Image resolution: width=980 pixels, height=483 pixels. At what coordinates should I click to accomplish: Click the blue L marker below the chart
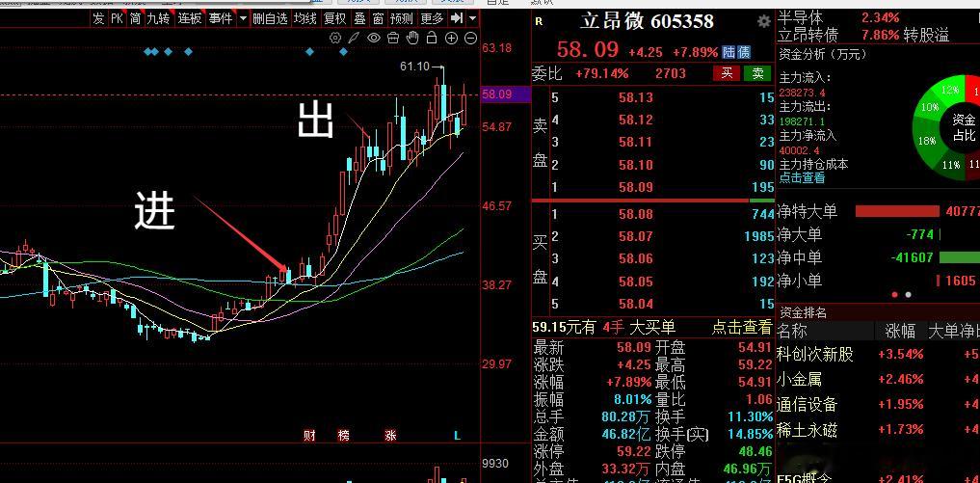457,436
